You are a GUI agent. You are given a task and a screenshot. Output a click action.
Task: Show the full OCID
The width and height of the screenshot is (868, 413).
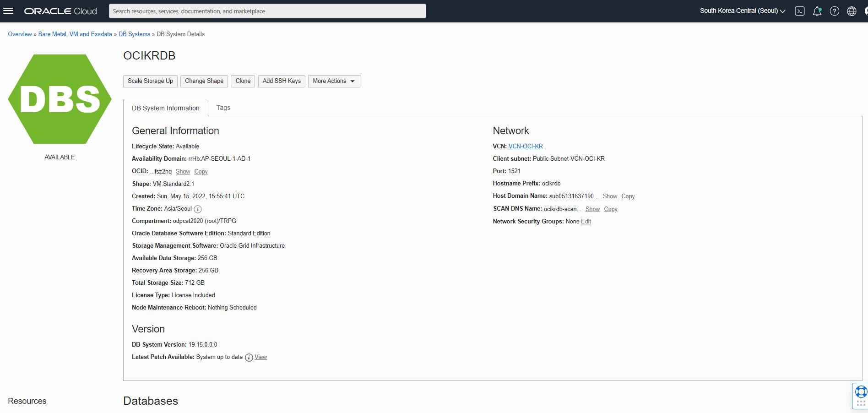tap(183, 172)
